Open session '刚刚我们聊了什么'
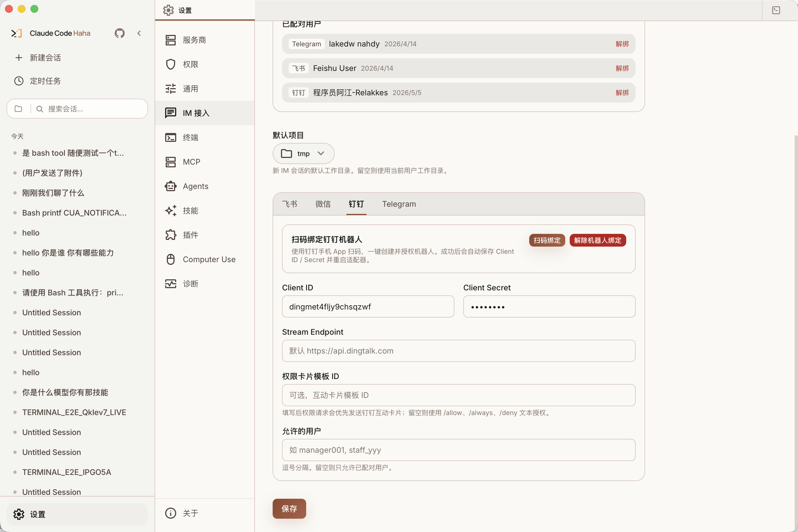The width and height of the screenshot is (798, 532). (x=77, y=193)
